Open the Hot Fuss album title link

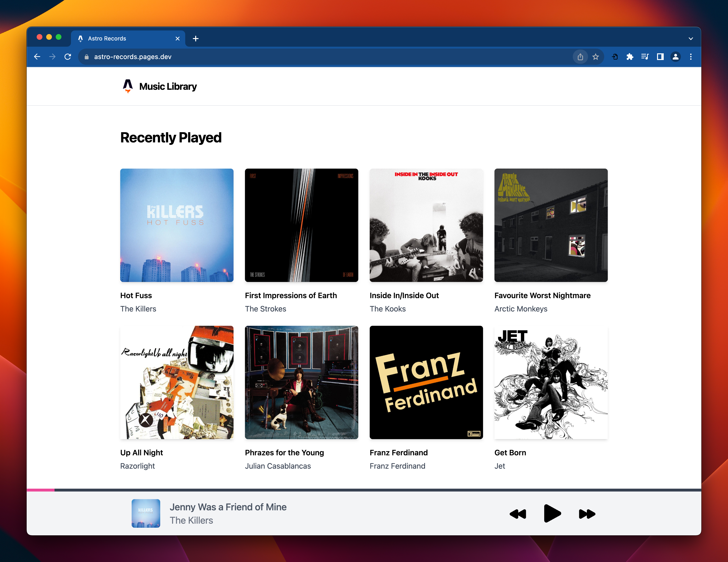[x=136, y=296]
